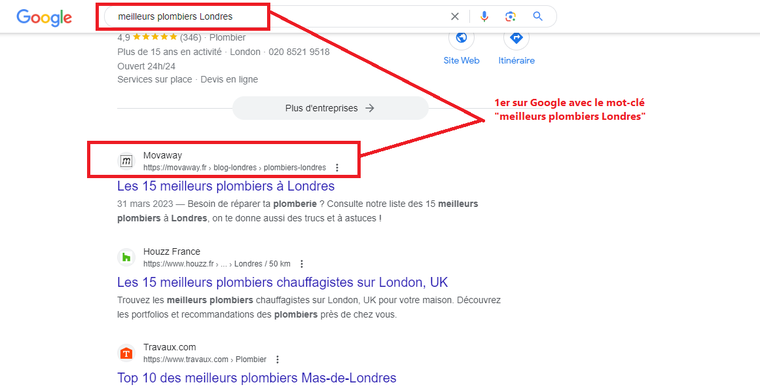Open Top 10 plombiers Mas-de-Londres link

[x=257, y=378]
